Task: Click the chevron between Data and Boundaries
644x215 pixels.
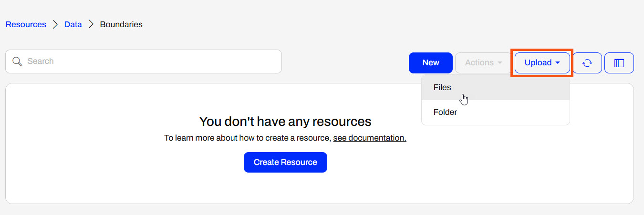Action: point(91,24)
